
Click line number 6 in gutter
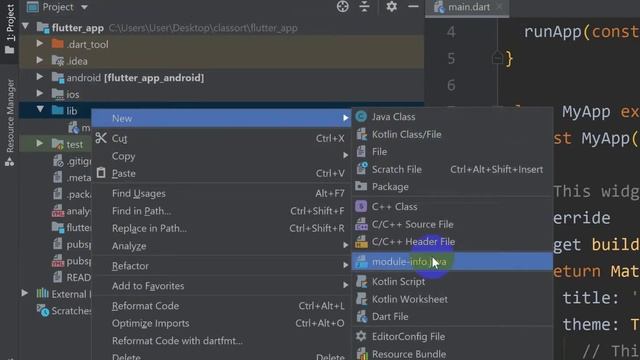click(451, 85)
